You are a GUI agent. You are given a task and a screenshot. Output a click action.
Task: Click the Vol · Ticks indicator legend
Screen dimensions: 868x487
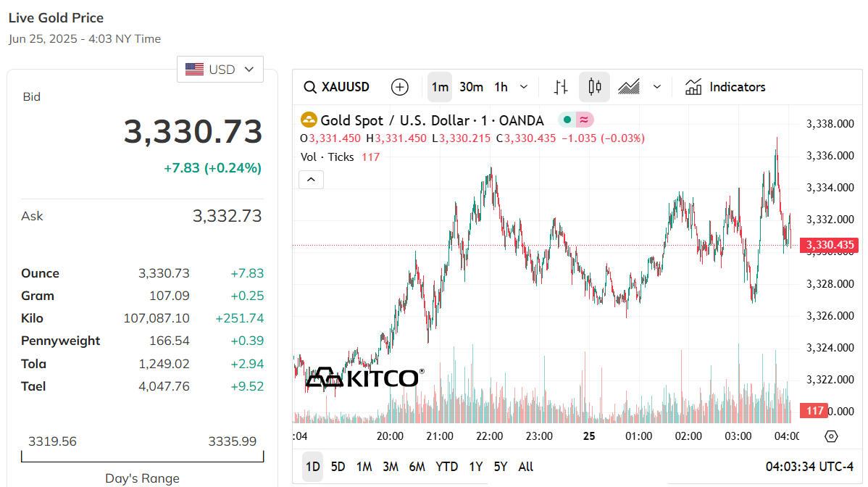327,157
